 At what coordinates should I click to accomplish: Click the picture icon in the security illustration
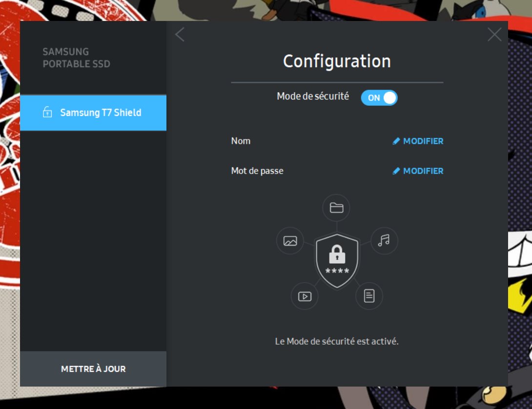point(290,241)
